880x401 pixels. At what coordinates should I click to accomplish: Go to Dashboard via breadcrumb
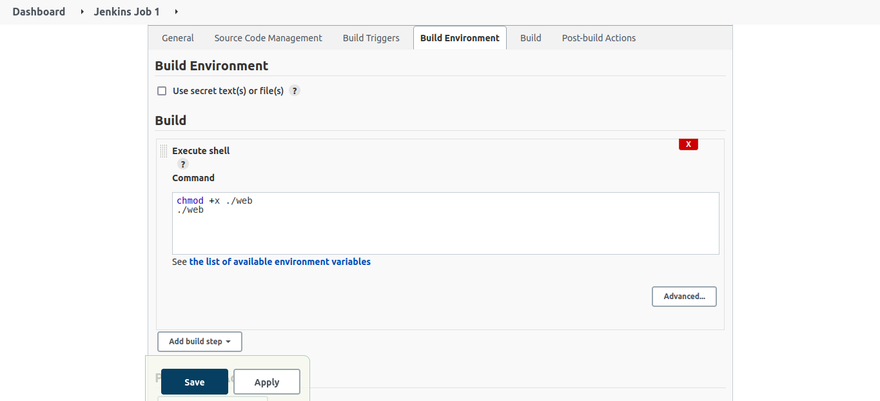coord(39,12)
